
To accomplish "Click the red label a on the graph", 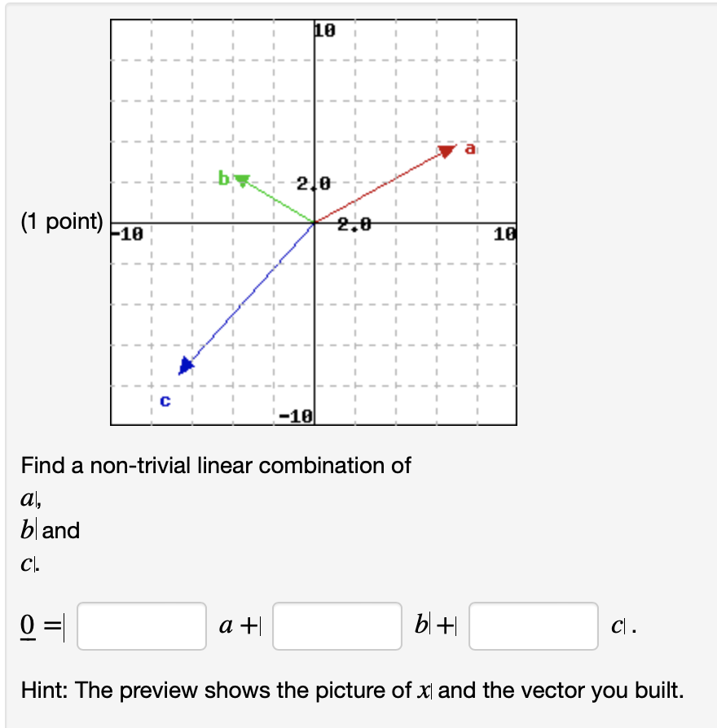I will pyautogui.click(x=471, y=149).
